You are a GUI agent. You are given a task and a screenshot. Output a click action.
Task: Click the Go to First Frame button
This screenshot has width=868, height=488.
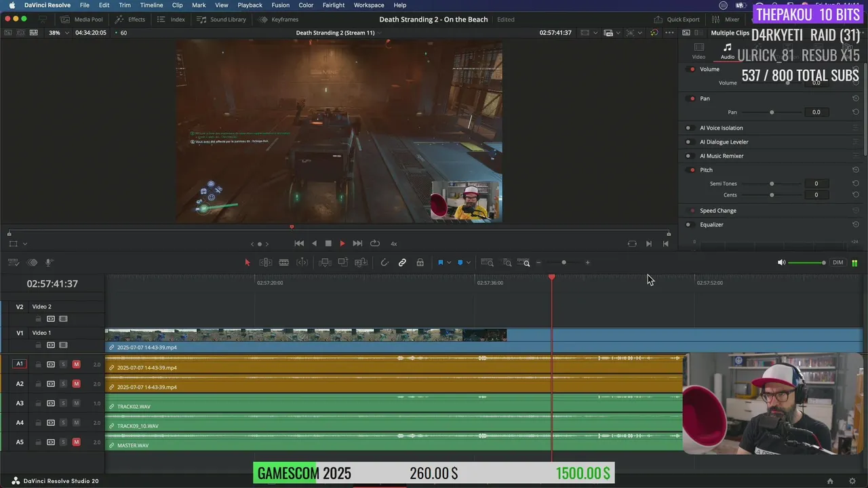299,243
